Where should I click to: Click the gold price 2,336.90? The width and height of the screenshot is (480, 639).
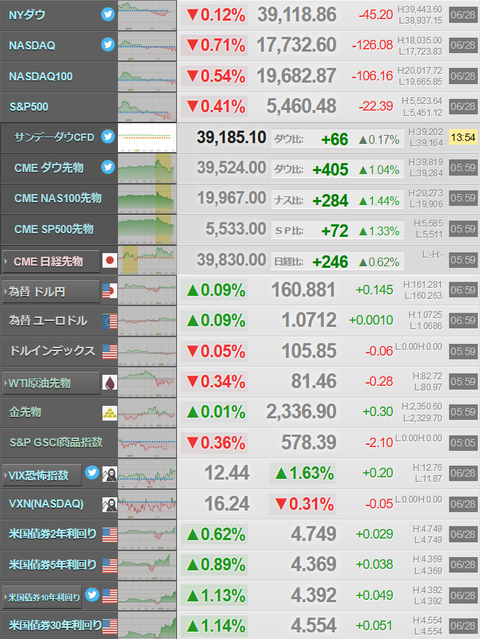[x=301, y=412]
